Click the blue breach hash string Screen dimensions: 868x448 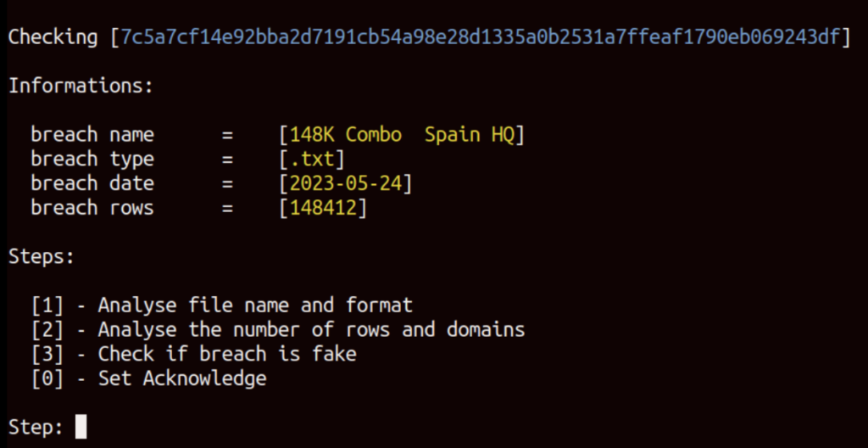[x=481, y=37]
